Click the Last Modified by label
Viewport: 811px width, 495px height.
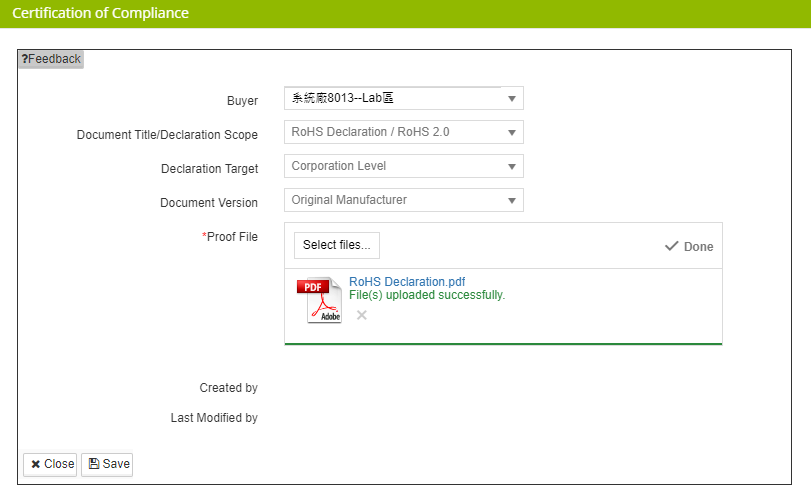(214, 418)
